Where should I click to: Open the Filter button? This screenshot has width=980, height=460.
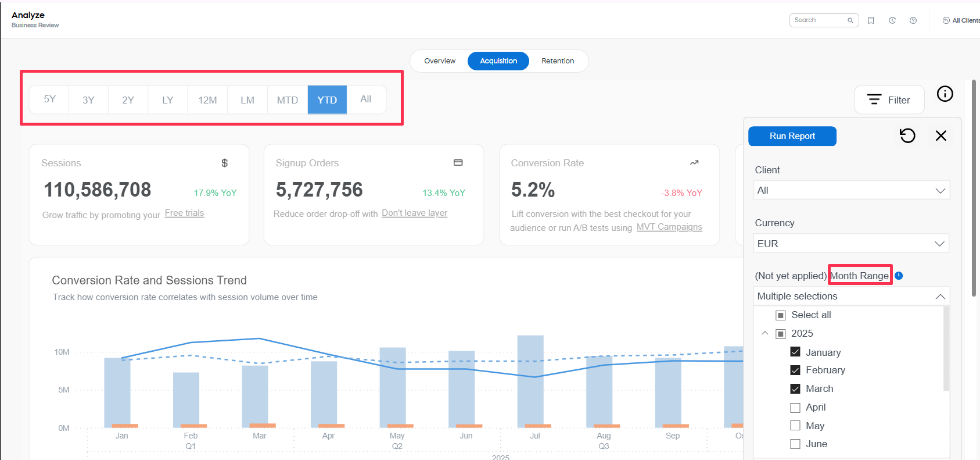889,100
